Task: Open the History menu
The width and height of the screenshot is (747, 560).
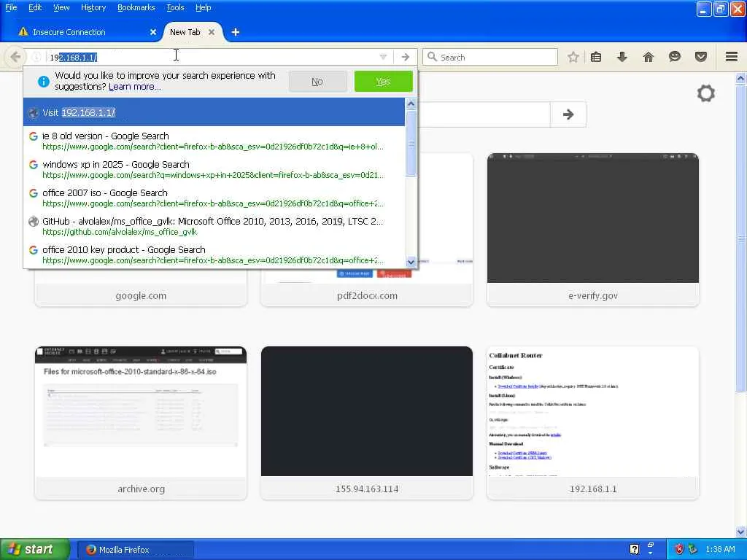Action: tap(93, 7)
